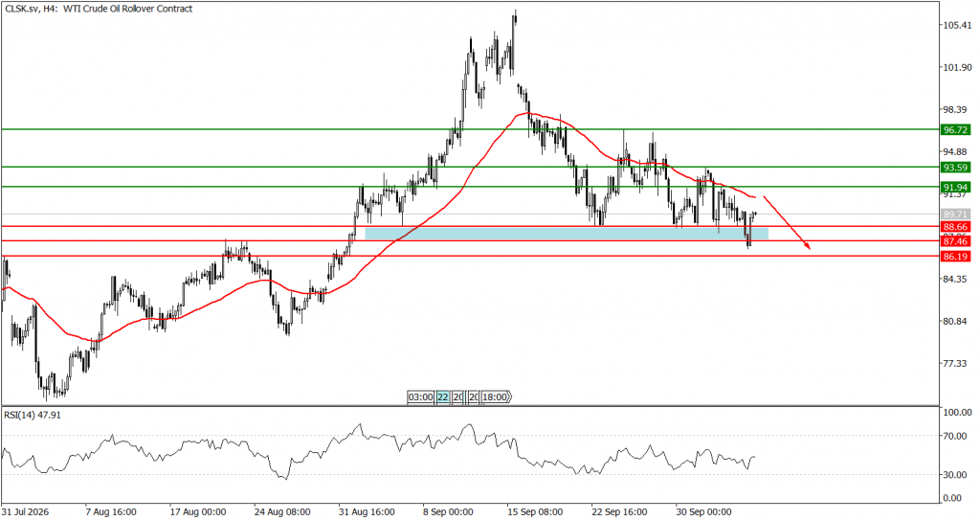Click the 84.35 price scale value
The width and height of the screenshot is (980, 521).
pos(957,279)
